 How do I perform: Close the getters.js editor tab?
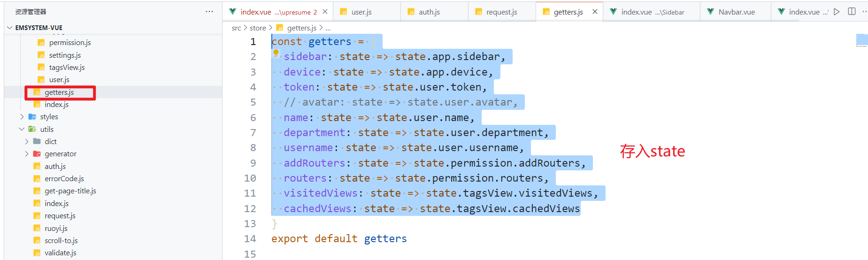[x=595, y=12]
